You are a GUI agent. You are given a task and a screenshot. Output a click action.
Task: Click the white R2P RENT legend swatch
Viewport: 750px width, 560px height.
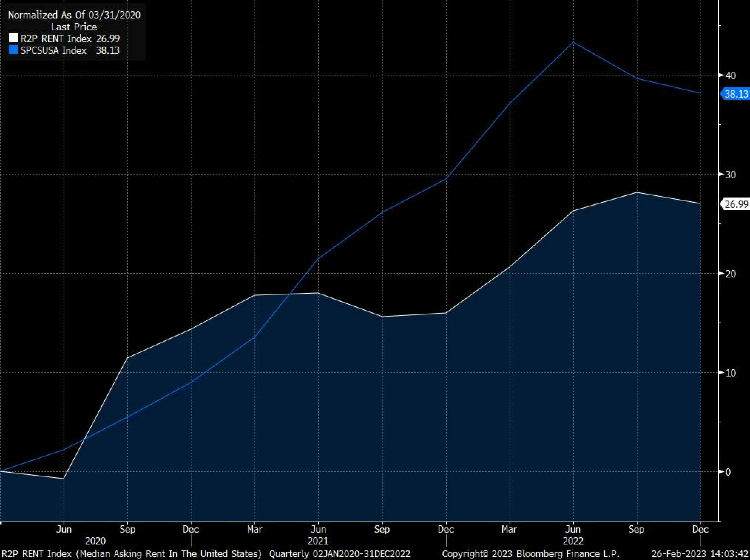tap(13, 38)
